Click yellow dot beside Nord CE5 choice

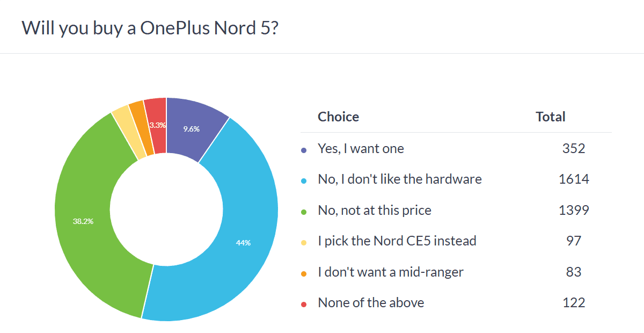pos(304,243)
